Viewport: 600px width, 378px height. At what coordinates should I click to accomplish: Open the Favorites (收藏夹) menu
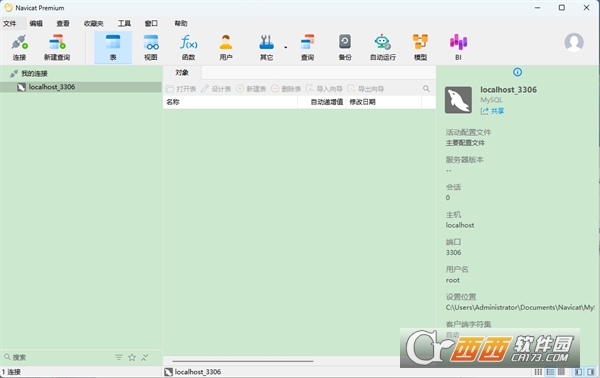coord(94,23)
